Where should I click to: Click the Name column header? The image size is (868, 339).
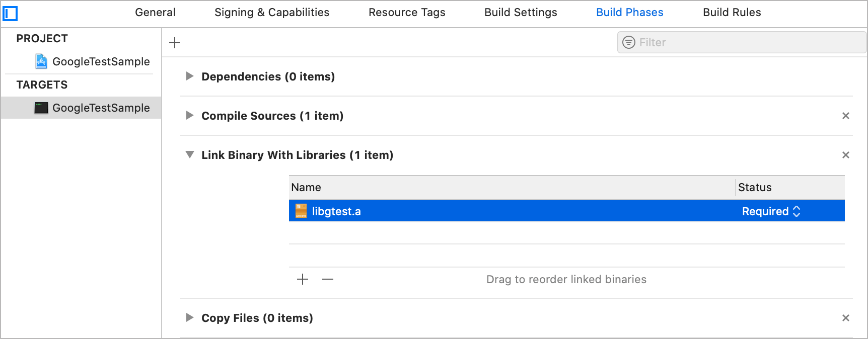pos(306,187)
